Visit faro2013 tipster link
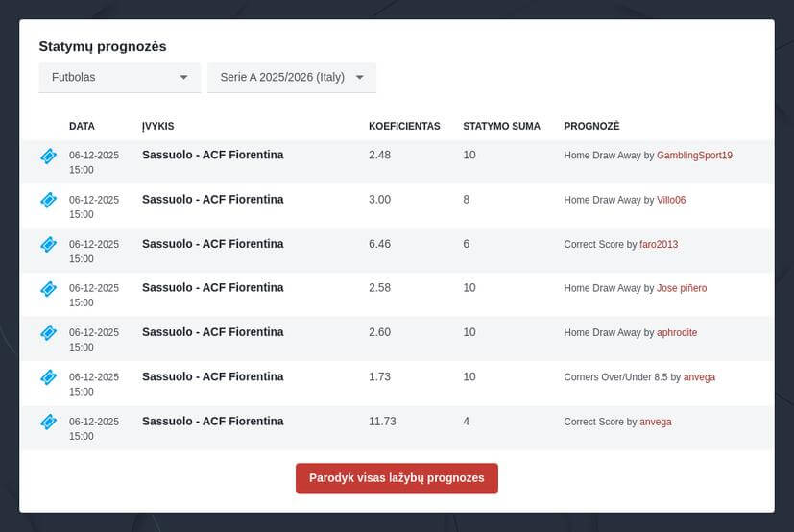This screenshot has height=532, width=794. tap(659, 245)
